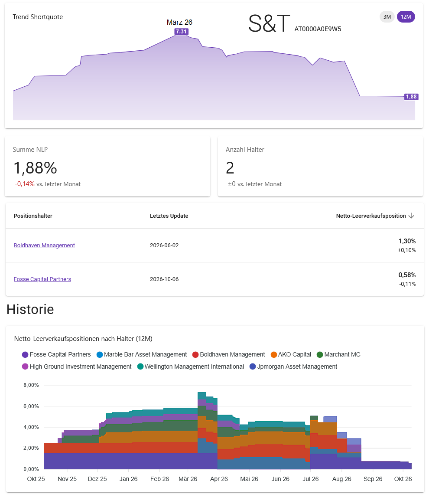
Task: Open Fosse Capital Partners holder link
Action: pos(42,279)
